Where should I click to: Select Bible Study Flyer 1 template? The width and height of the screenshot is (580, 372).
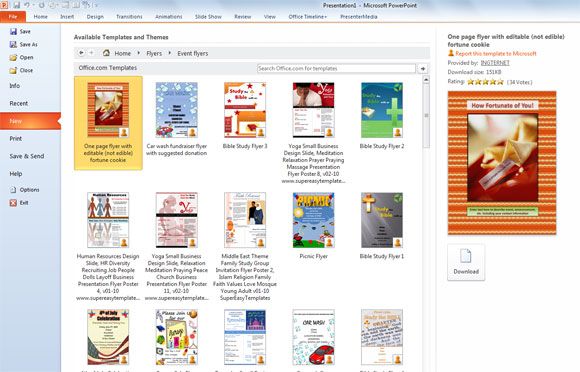pyautogui.click(x=382, y=220)
